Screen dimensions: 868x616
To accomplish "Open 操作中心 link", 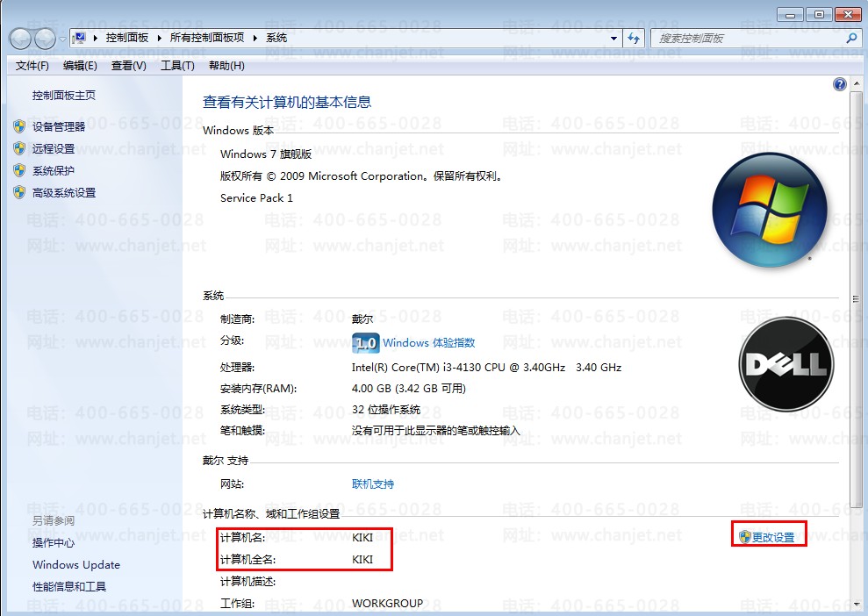I will coord(54,543).
